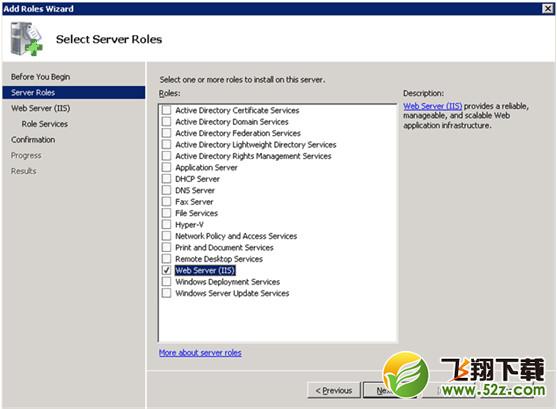Select Remote Desktop Services role label
The image size is (557, 409).
click(219, 259)
